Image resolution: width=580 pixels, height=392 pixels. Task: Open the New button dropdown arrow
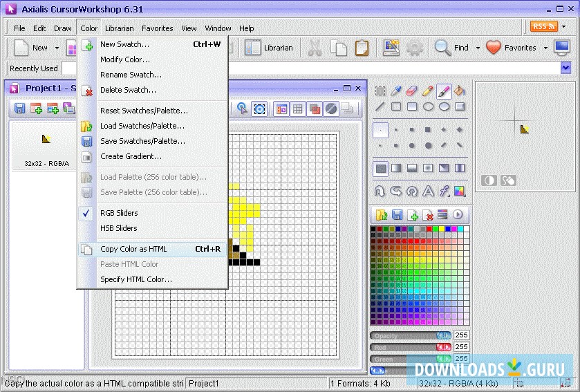(x=57, y=48)
